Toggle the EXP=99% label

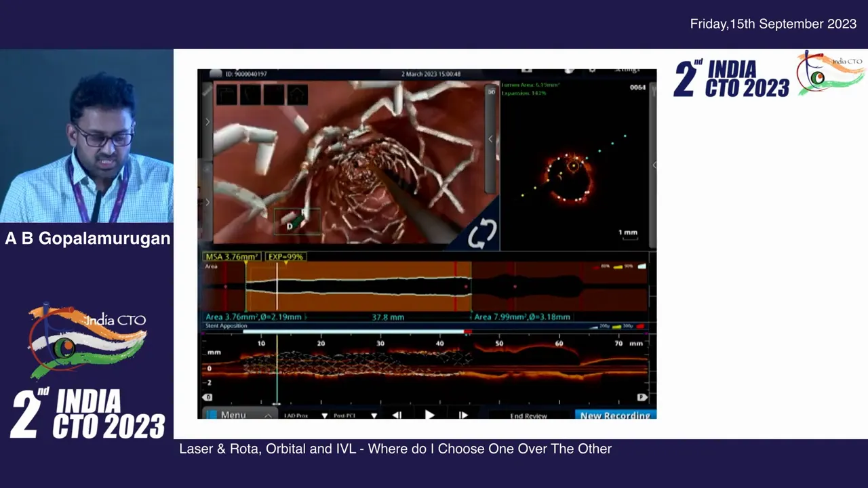click(x=285, y=257)
